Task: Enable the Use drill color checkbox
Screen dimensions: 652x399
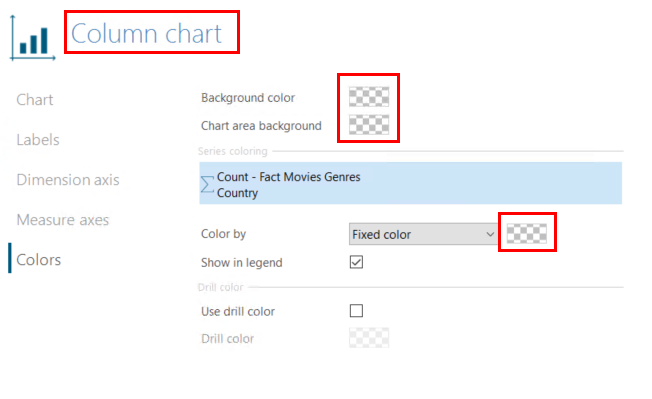Action: tap(356, 310)
